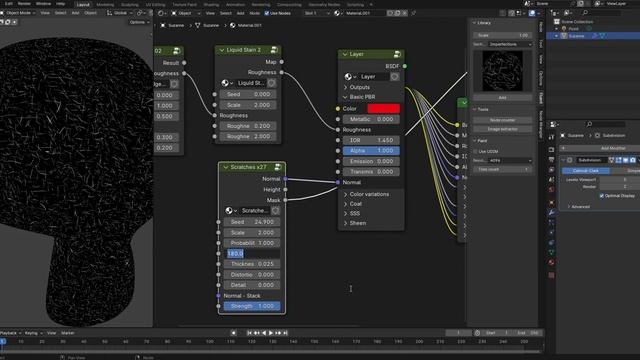Screen dimensions: 640x360
Task: Click the Tool tab icon in Properties editor
Action: pos(551,138)
